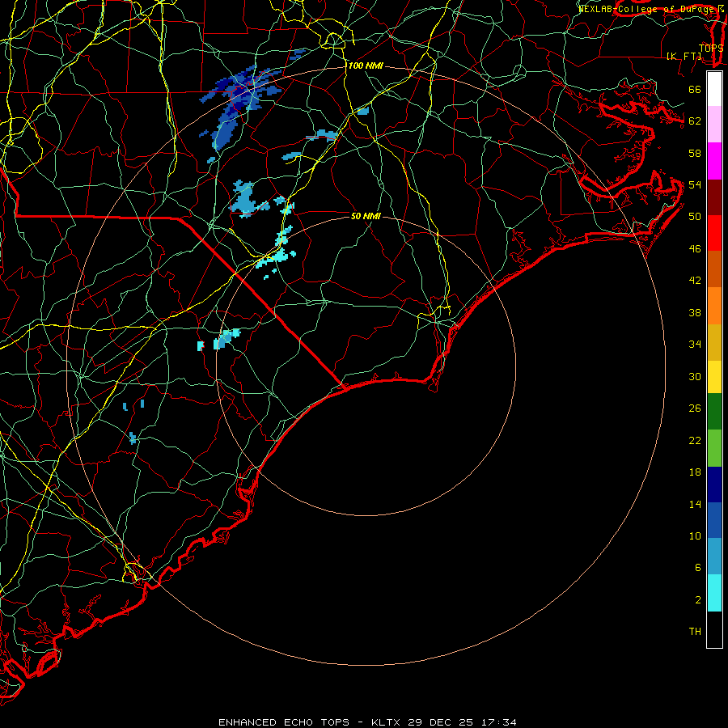
Task: Click the '34' legend value
Action: (x=695, y=345)
